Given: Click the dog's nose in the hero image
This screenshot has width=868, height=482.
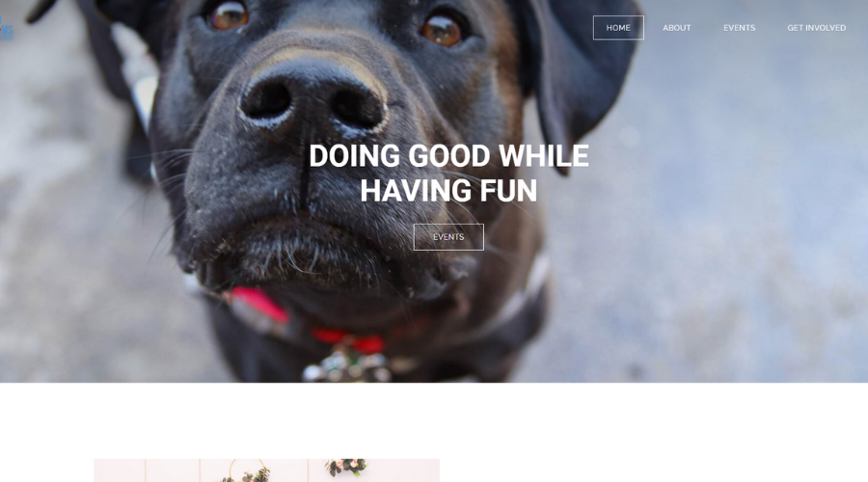Looking at the screenshot, I should 312,99.
